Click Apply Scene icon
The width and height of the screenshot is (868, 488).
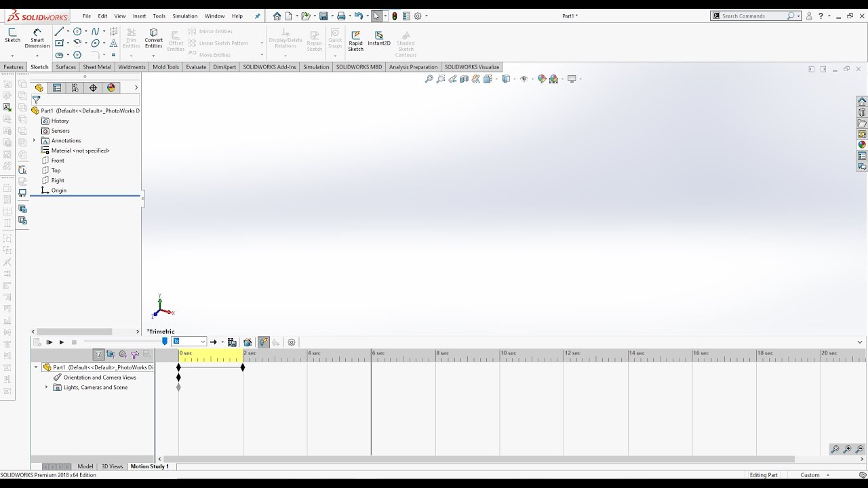coord(553,79)
